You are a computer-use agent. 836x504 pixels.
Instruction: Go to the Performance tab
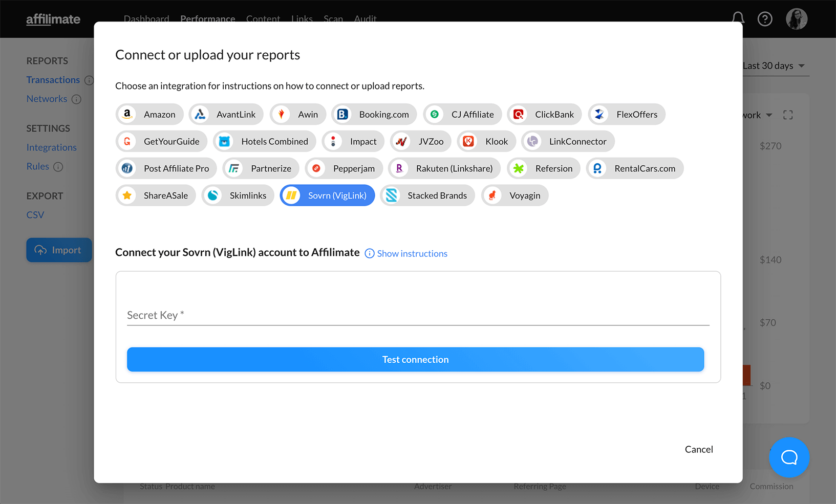click(207, 19)
